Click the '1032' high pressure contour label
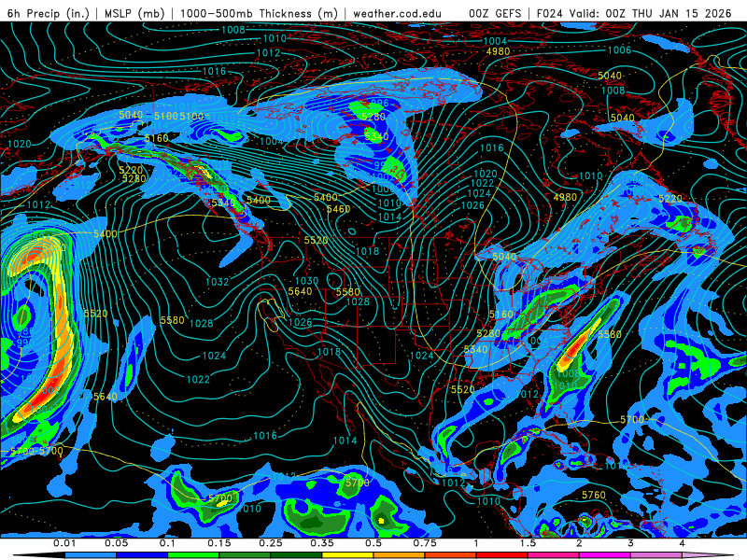The image size is (747, 560). pyautogui.click(x=218, y=282)
